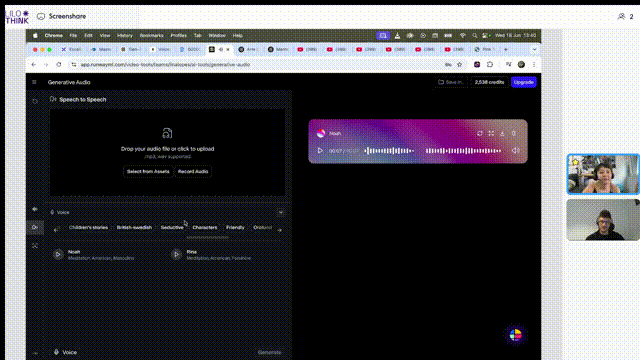640x360 pixels.
Task: Open the Chrome File menu
Action: click(x=73, y=36)
